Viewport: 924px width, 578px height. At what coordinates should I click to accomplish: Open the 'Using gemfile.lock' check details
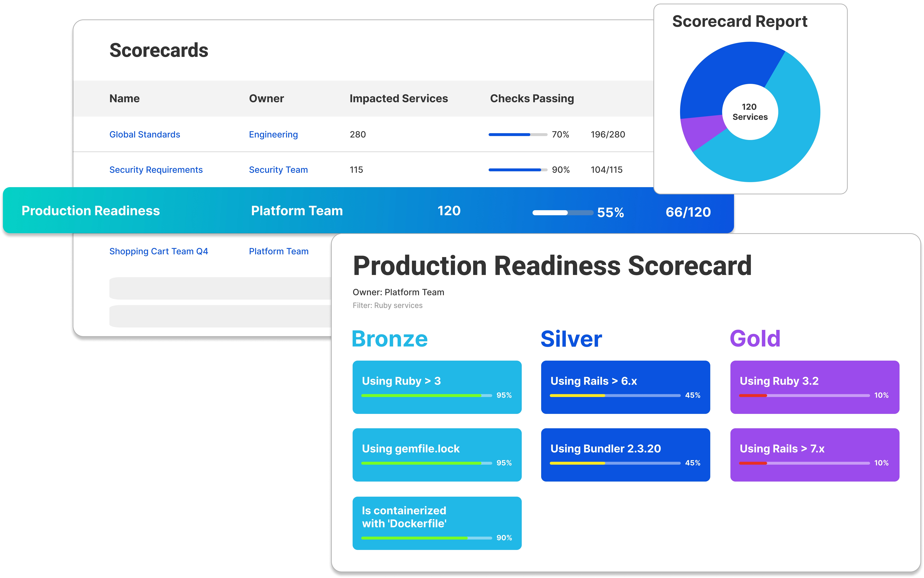[x=437, y=455]
